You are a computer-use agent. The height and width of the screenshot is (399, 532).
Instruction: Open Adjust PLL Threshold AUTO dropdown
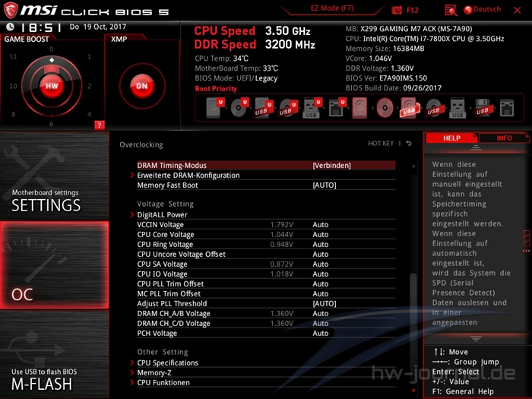click(325, 304)
